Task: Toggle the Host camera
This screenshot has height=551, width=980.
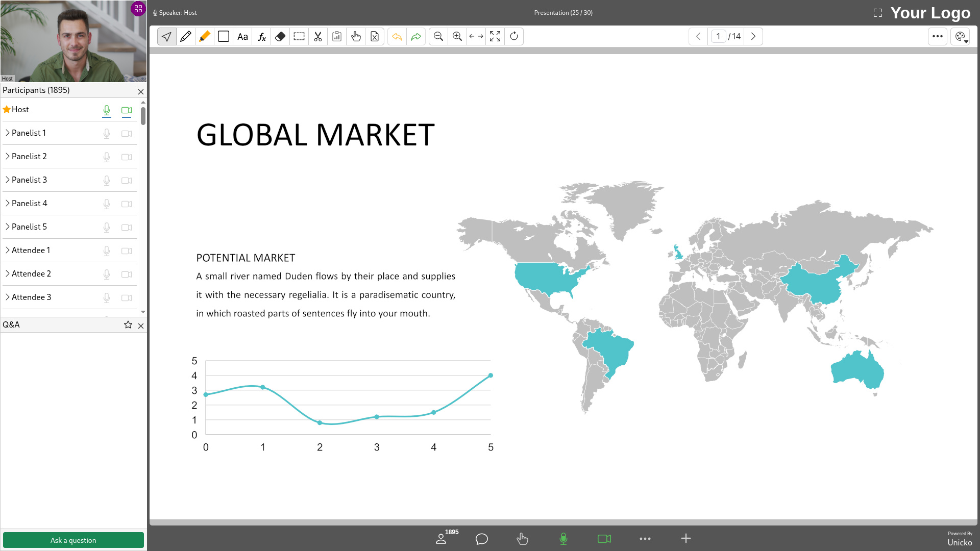Action: point(127,110)
